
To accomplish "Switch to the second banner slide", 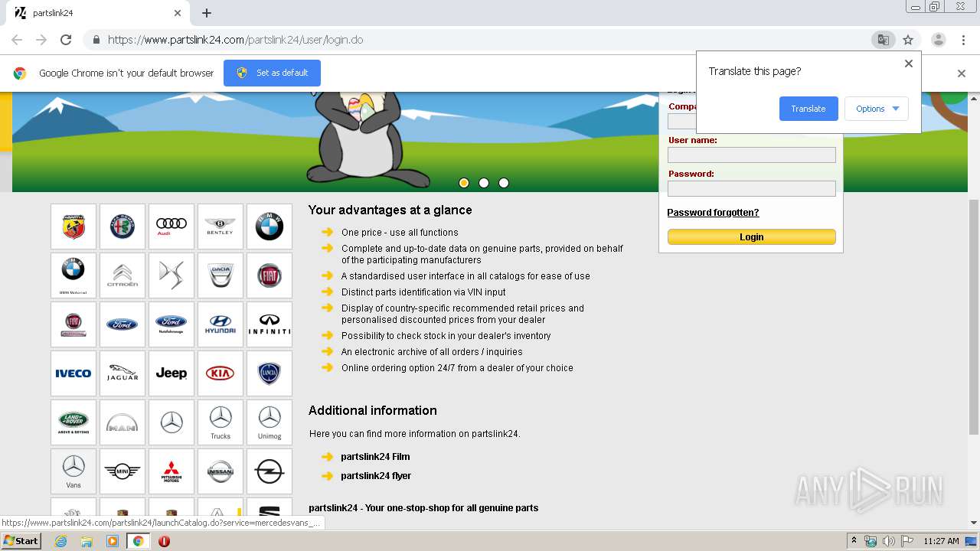I will coord(484,183).
